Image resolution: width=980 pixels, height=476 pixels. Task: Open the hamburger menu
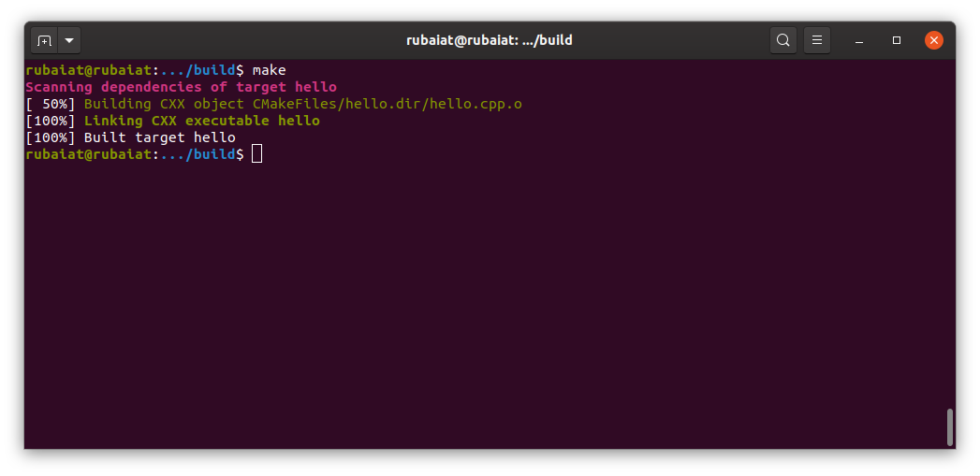click(x=816, y=40)
